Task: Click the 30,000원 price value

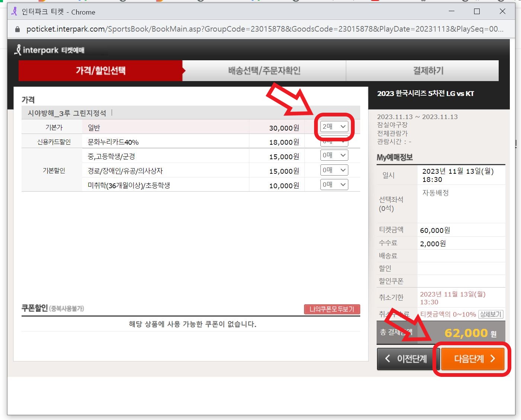Action: pyautogui.click(x=284, y=128)
